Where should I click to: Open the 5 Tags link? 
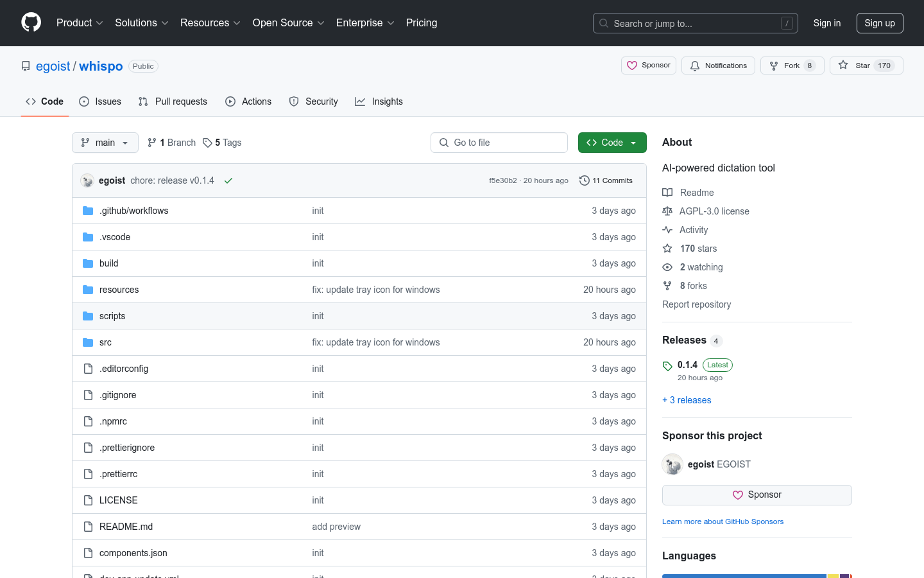(x=222, y=143)
